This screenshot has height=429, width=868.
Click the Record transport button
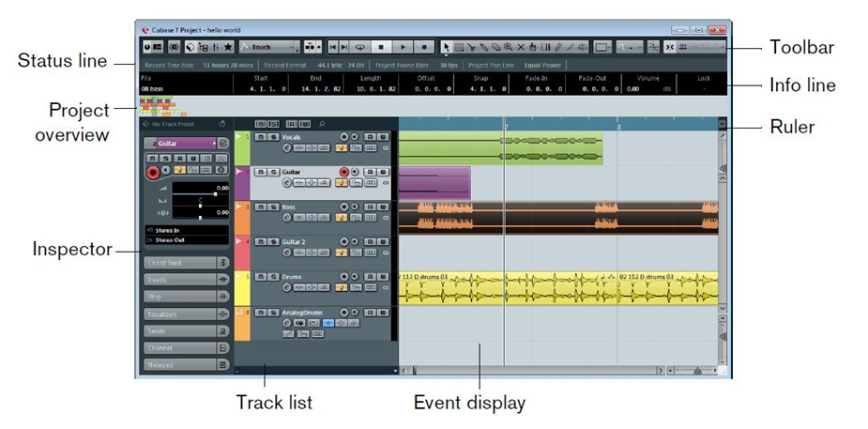click(424, 47)
